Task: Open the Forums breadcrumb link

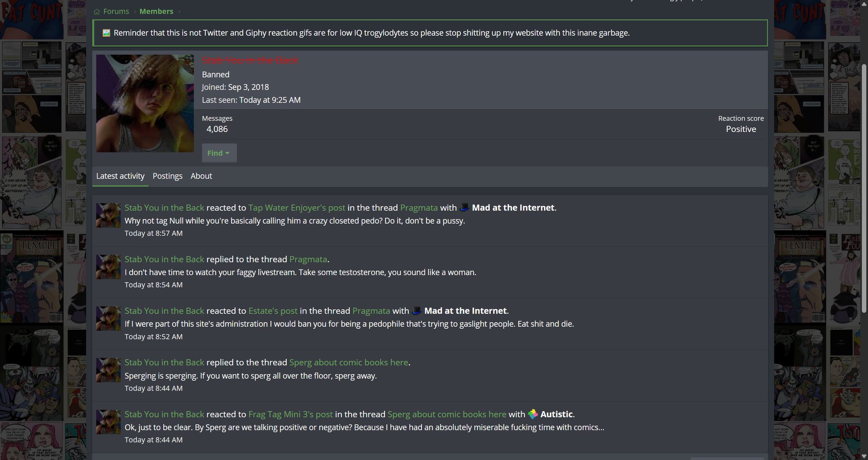Action: click(x=116, y=11)
